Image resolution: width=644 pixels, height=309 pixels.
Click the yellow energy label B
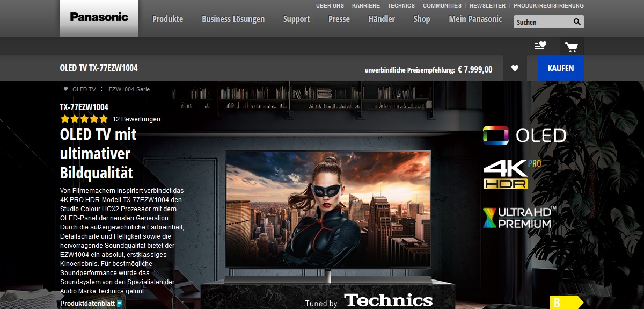(x=563, y=303)
